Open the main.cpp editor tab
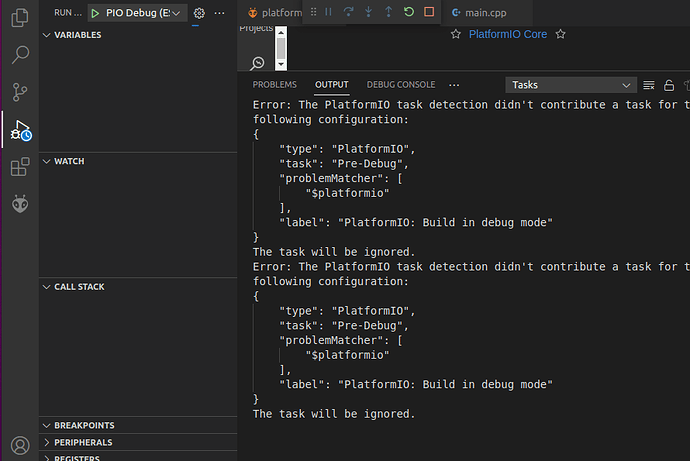The width and height of the screenshot is (690, 461). 486,13
